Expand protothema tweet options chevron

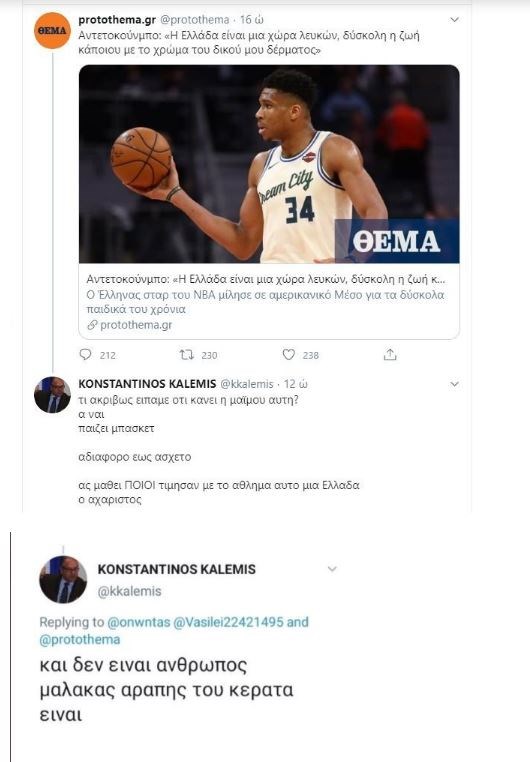pos(455,20)
